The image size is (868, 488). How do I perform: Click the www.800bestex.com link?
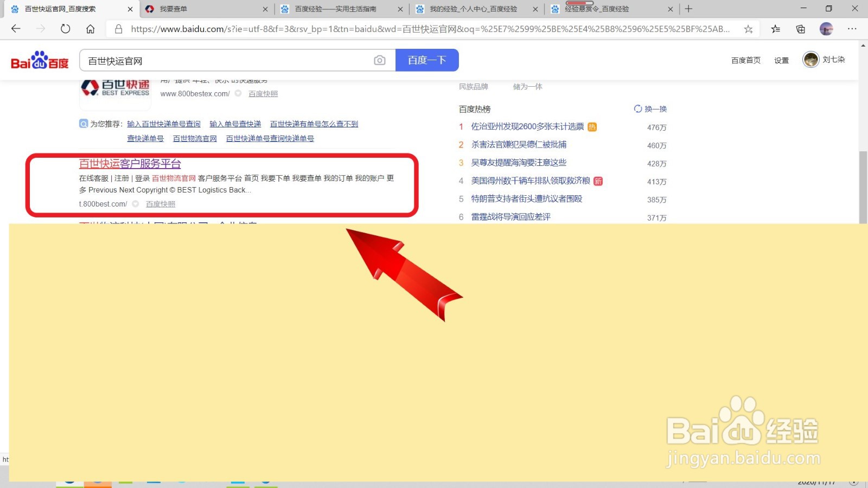[x=195, y=94]
